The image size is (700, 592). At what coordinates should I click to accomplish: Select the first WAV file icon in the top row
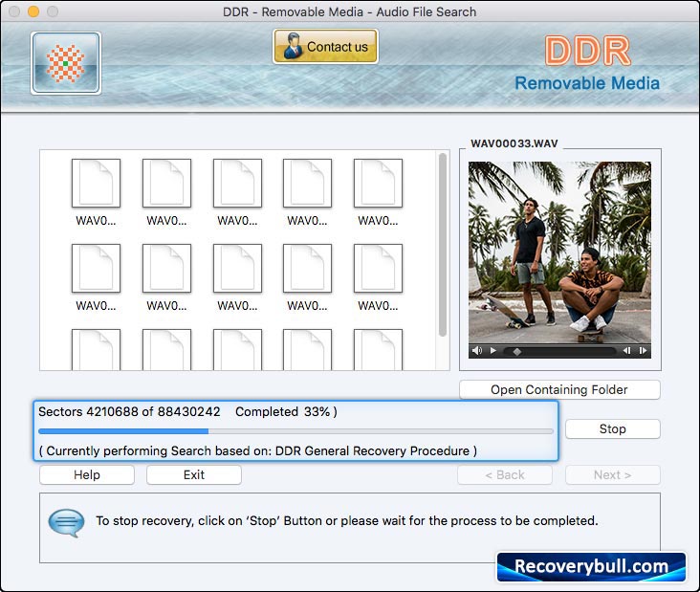coord(96,183)
